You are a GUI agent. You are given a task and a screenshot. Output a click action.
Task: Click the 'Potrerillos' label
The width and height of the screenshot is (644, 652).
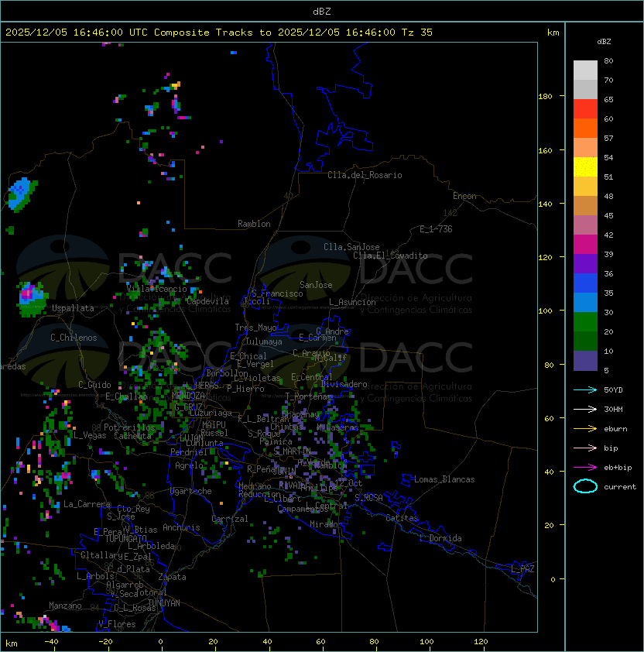129,427
